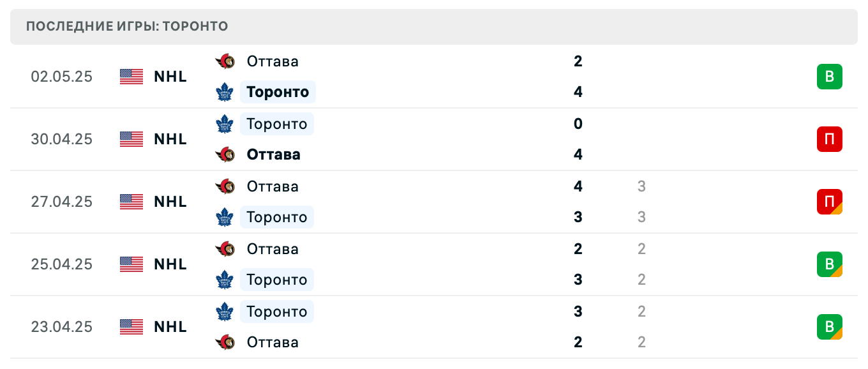Click the red П badge for the 30.04.25 loss
868x369 pixels.
(830, 139)
